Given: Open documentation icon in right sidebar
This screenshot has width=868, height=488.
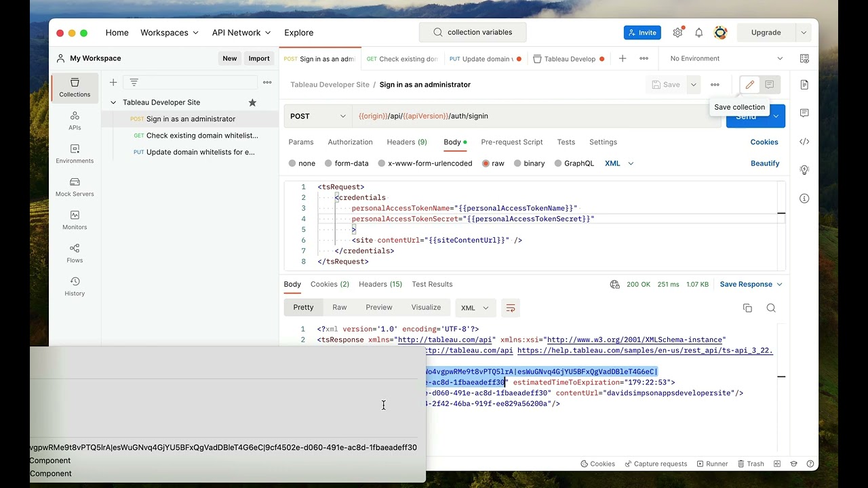Looking at the screenshot, I should click(x=804, y=85).
